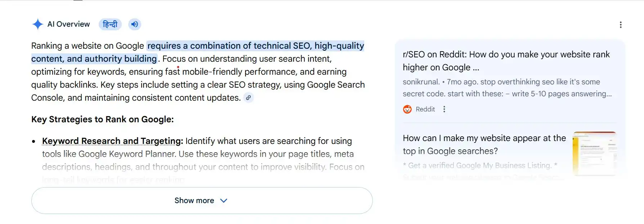Click the AI Overview sparkle icon

(x=37, y=24)
